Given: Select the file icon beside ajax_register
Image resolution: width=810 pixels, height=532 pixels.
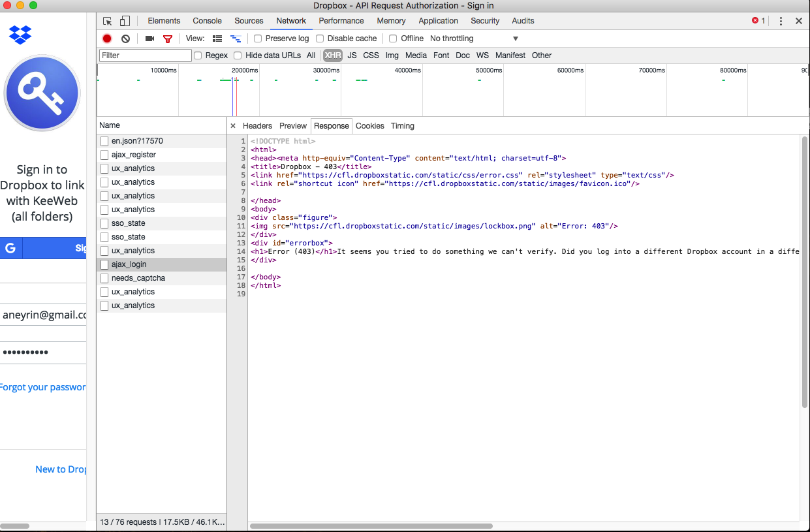Looking at the screenshot, I should [104, 155].
